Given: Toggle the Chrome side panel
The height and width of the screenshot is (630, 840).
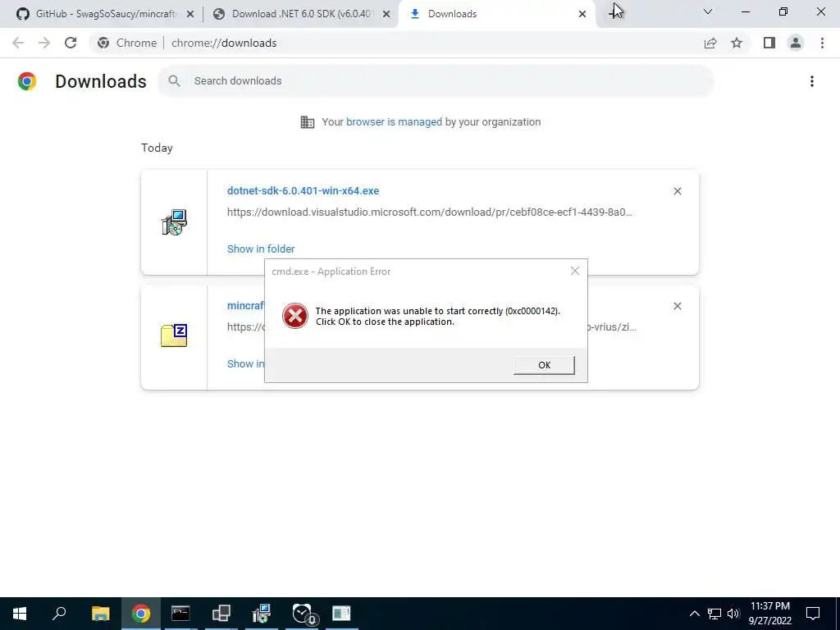Looking at the screenshot, I should tap(769, 43).
